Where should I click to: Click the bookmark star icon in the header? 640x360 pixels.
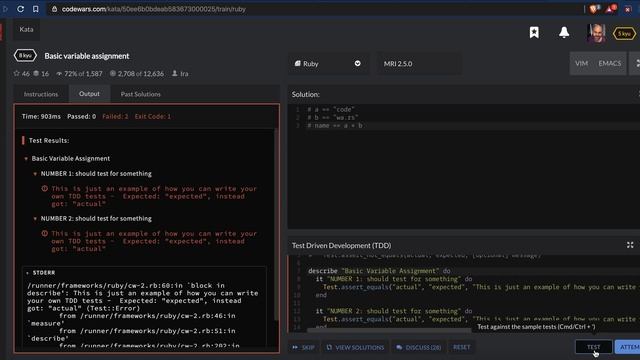(534, 32)
